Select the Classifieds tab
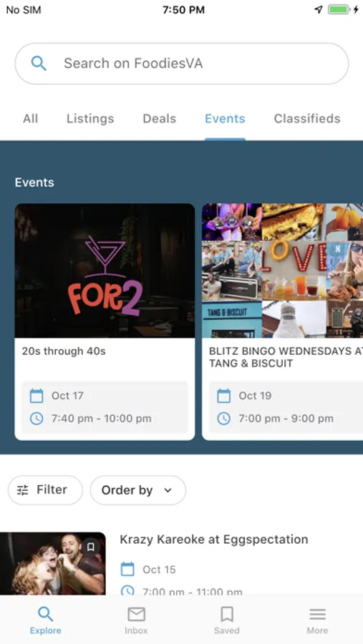The height and width of the screenshot is (644, 363). tap(307, 119)
